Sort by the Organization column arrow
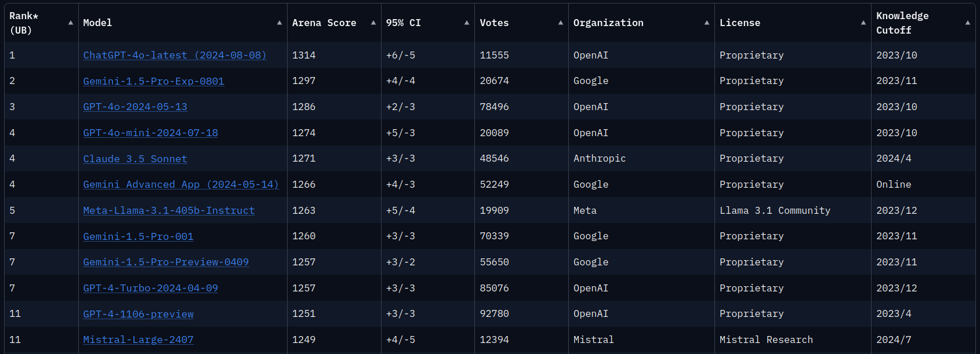The height and width of the screenshot is (354, 980). 707,23
